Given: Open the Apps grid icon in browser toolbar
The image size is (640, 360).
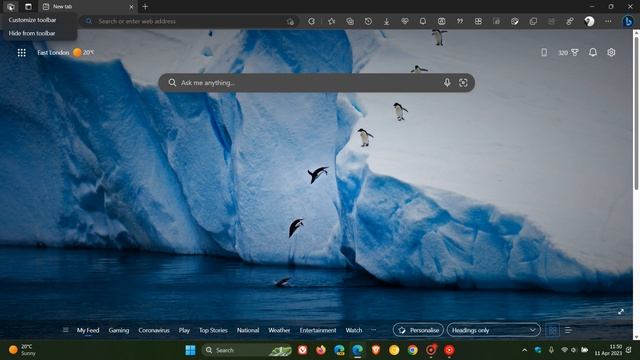Looking at the screenshot, I should [478, 21].
